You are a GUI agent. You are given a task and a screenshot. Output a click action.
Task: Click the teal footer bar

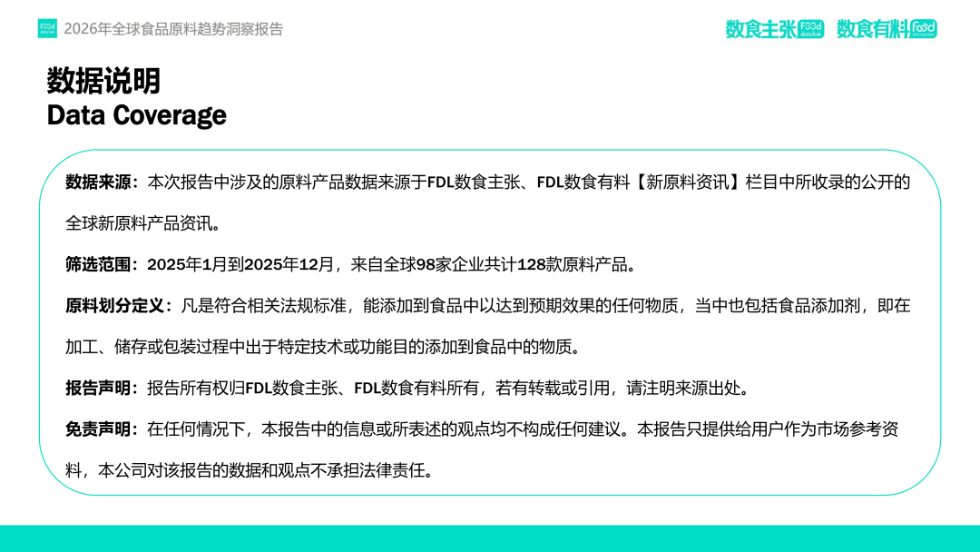(490, 538)
